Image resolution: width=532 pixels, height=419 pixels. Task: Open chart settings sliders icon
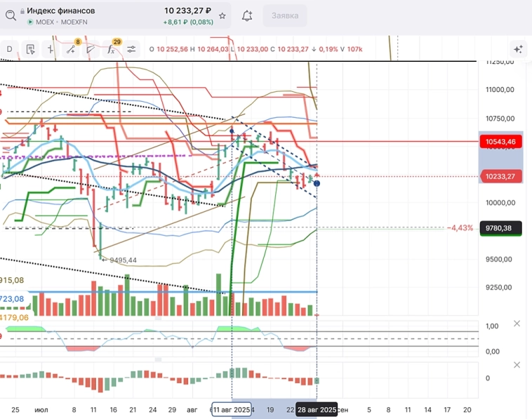[x=131, y=49]
